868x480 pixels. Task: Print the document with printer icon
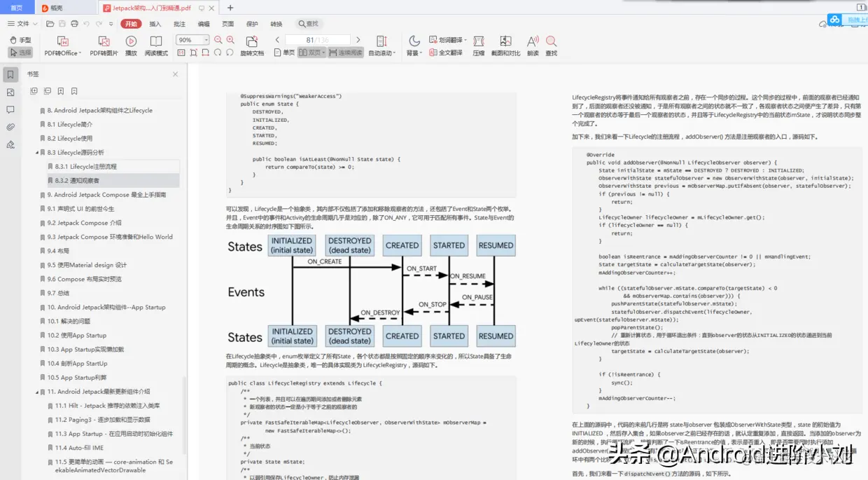(75, 23)
